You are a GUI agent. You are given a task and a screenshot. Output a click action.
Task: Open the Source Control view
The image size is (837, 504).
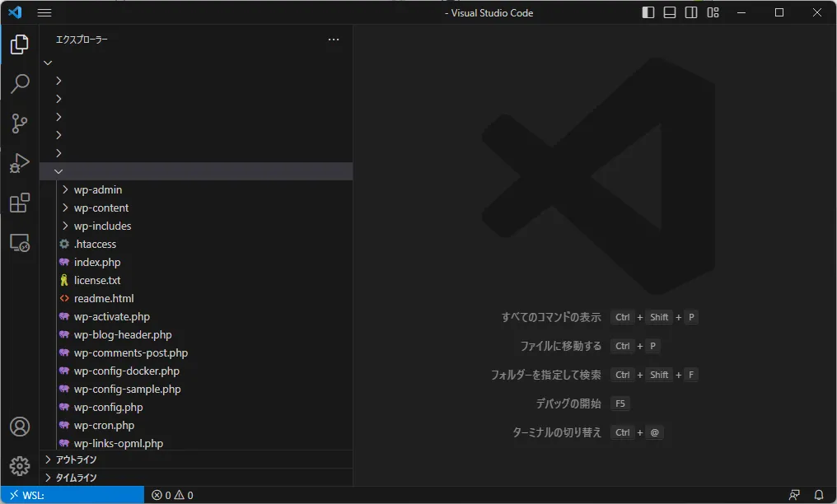(20, 124)
